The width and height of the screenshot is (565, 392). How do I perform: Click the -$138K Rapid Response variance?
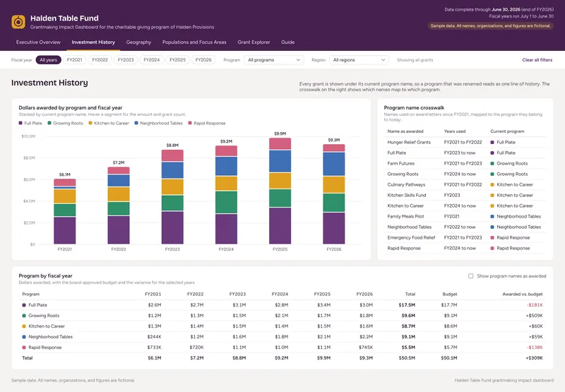pyautogui.click(x=535, y=348)
